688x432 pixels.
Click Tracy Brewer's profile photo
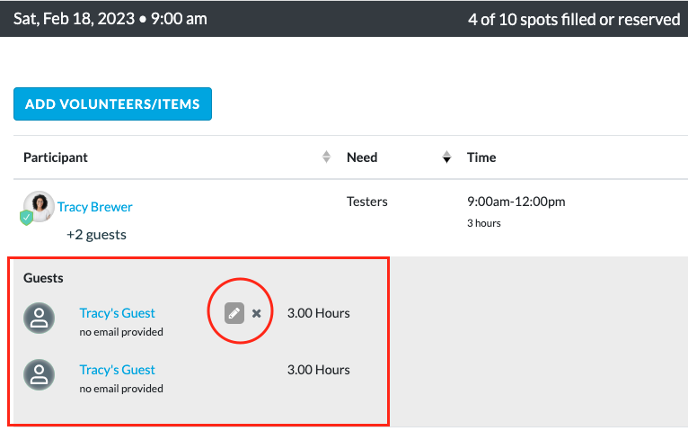(x=39, y=206)
